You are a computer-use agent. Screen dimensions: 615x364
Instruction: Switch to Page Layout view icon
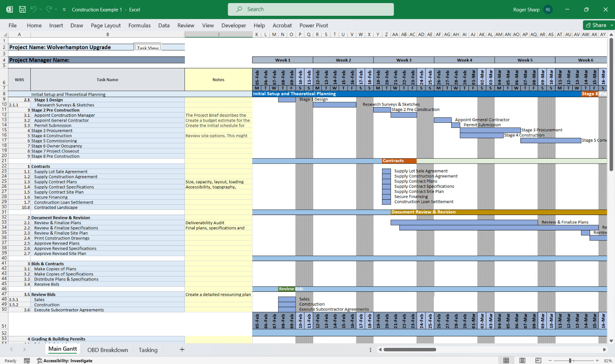click(522, 361)
